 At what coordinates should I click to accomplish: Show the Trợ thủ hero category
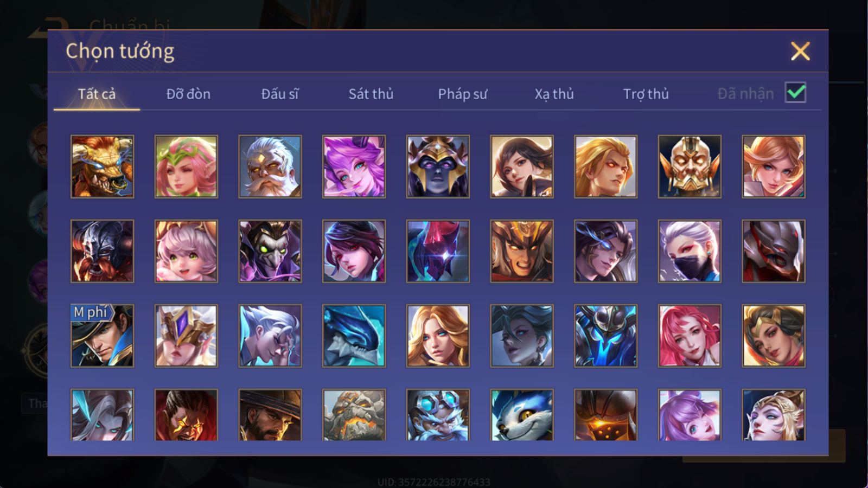[646, 94]
